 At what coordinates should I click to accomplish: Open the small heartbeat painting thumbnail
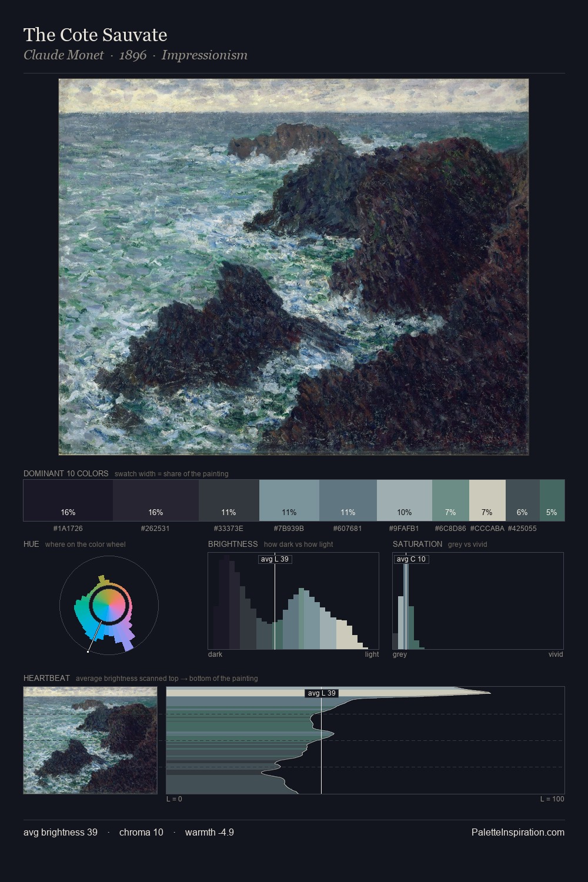tap(90, 740)
